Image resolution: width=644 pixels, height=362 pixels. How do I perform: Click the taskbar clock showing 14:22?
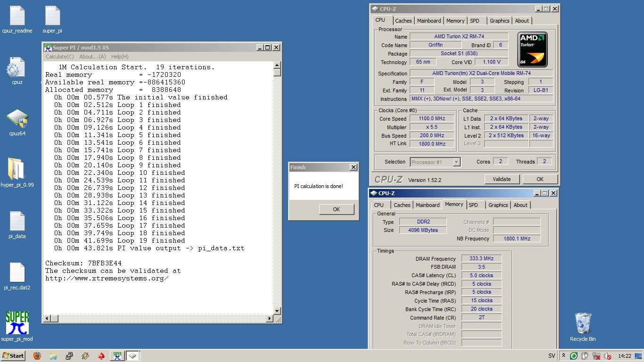(x=625, y=356)
